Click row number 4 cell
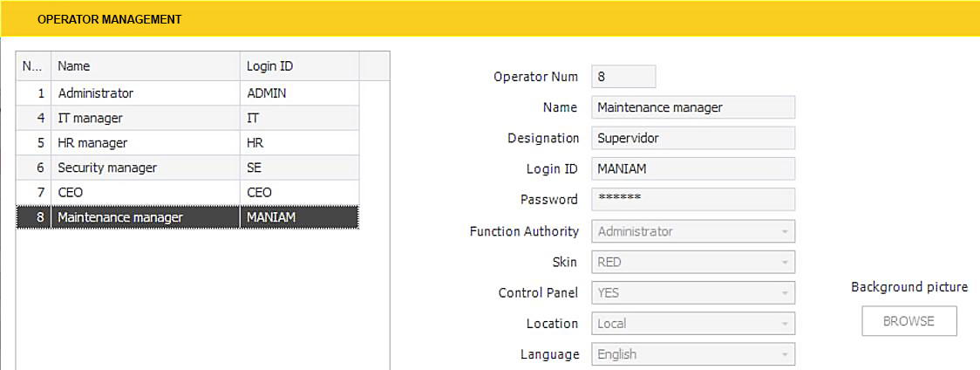This screenshot has height=370, width=980. (x=34, y=118)
